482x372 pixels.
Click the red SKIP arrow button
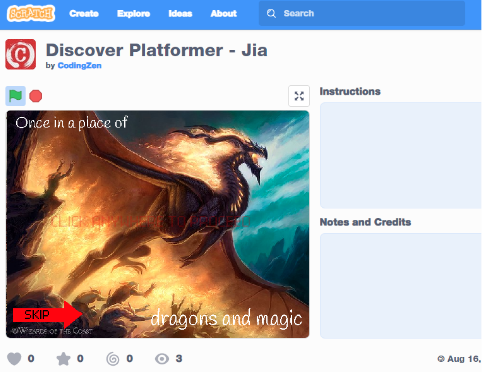point(47,315)
